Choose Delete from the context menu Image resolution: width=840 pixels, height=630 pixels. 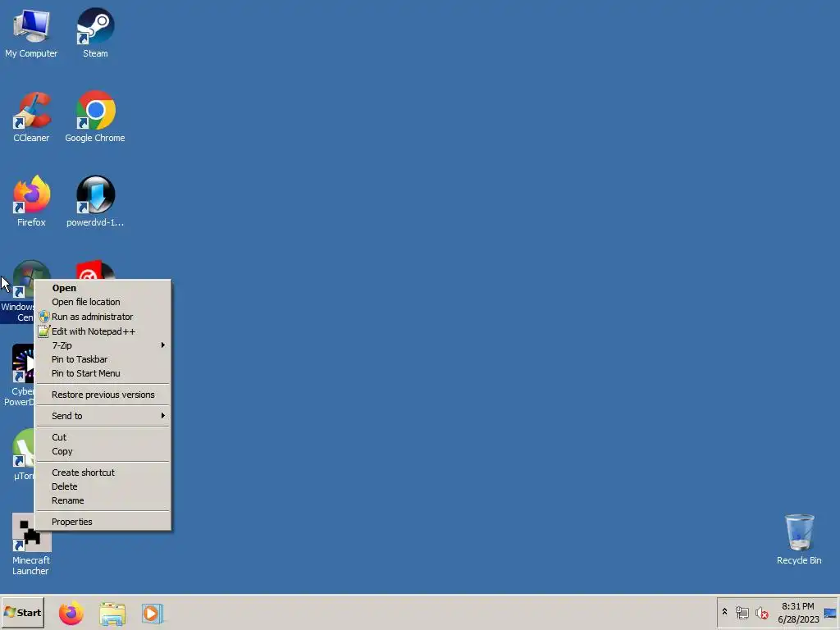click(103, 486)
